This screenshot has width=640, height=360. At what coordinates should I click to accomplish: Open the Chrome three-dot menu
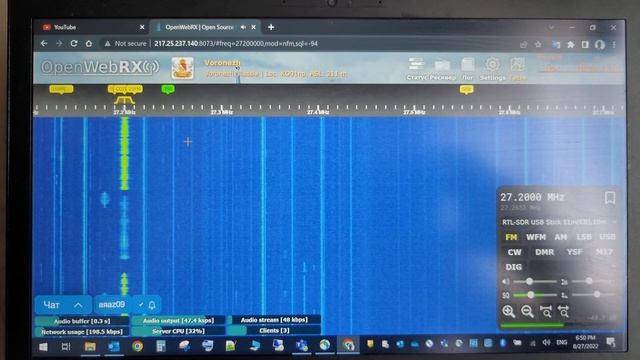coord(614,45)
